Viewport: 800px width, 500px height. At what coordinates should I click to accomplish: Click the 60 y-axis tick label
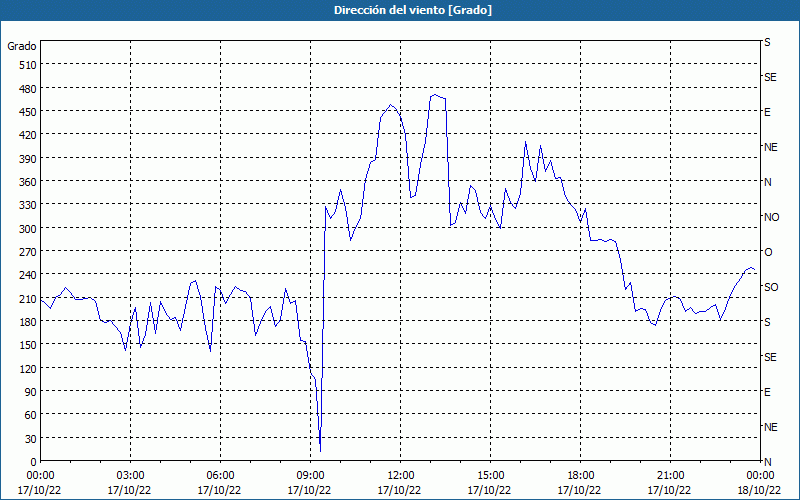(x=31, y=415)
